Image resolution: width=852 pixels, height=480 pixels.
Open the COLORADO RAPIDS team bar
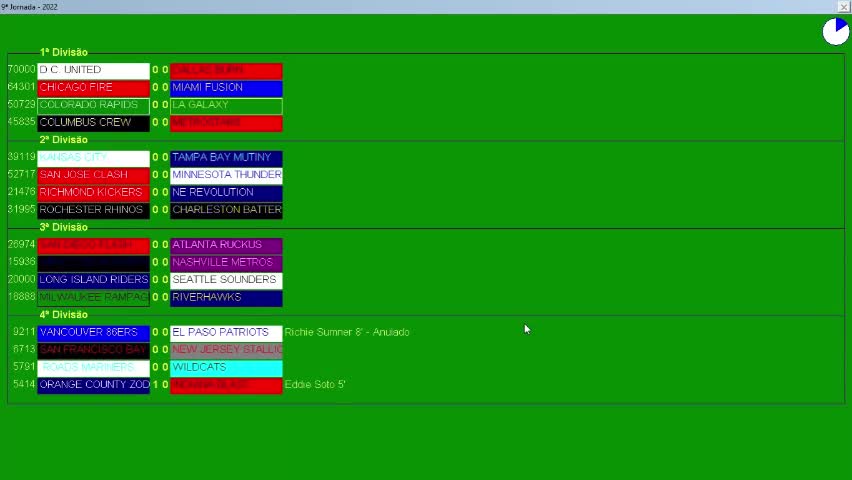tap(93, 105)
